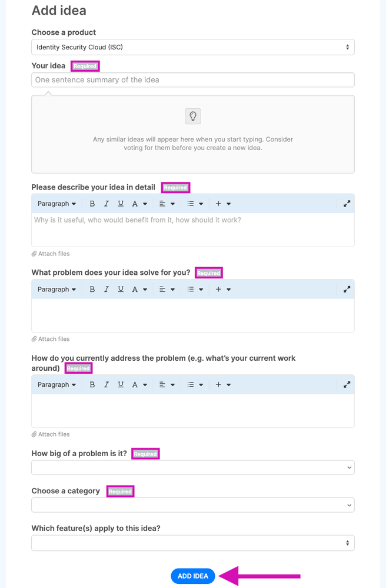Click the one sentence summary field
This screenshot has height=588, width=386.
click(x=192, y=80)
